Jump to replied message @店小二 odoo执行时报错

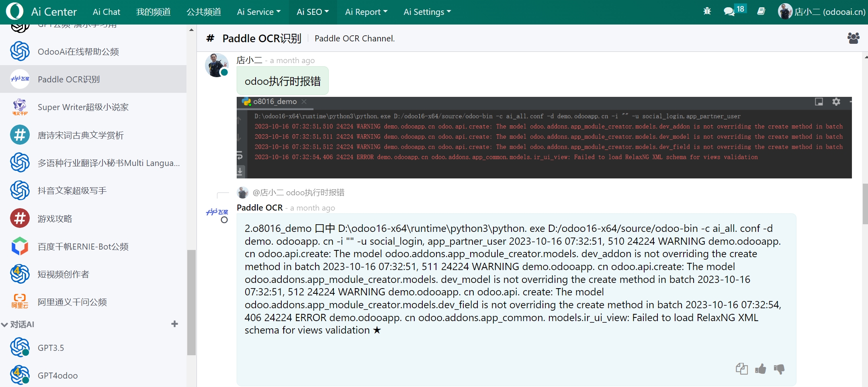pos(298,192)
